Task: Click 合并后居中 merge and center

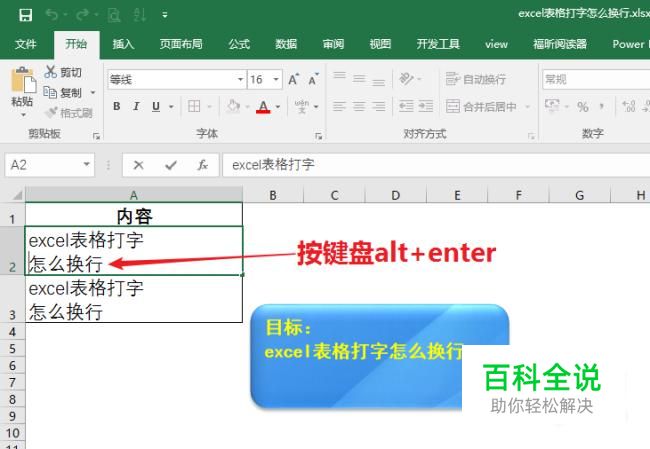Action: (x=481, y=107)
